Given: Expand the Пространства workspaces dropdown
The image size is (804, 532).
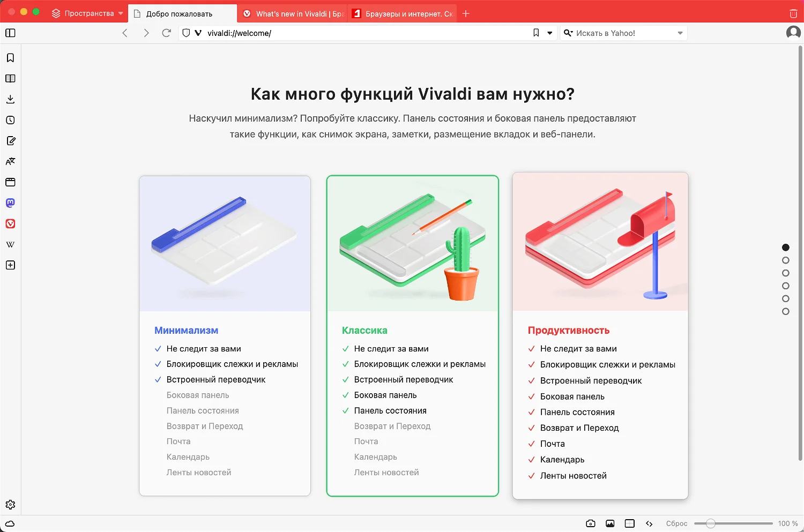Looking at the screenshot, I should (88, 13).
